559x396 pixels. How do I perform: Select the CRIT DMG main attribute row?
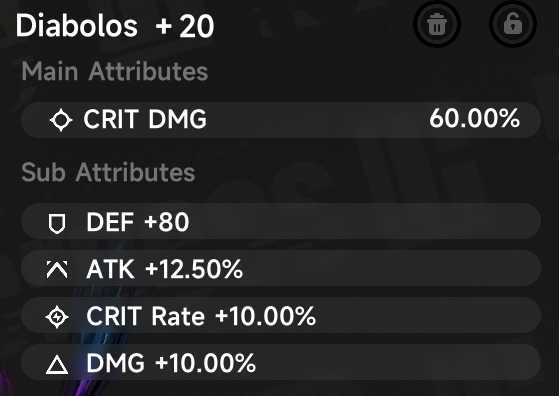(281, 120)
